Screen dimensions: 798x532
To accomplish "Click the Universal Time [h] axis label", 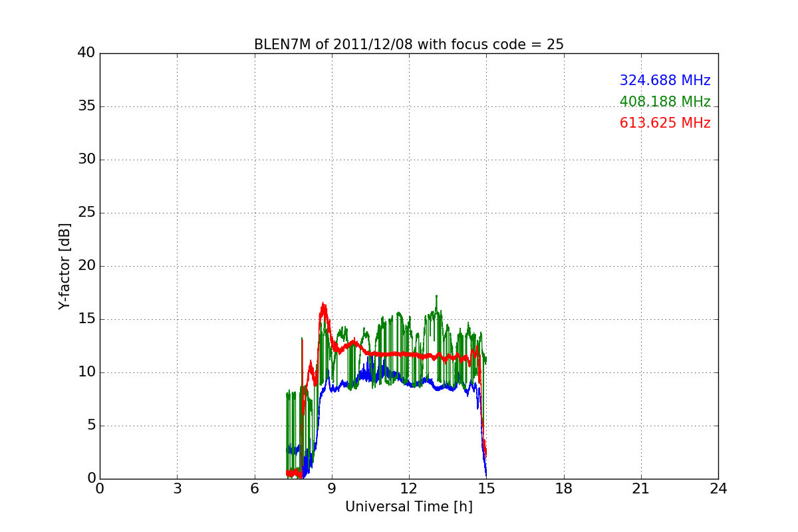I will click(408, 507).
